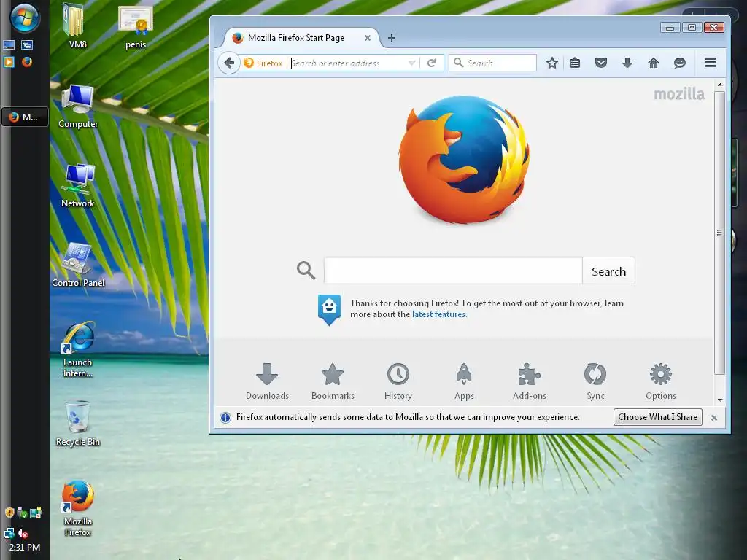Select the Computer desktop icon
The width and height of the screenshot is (747, 560).
78,106
